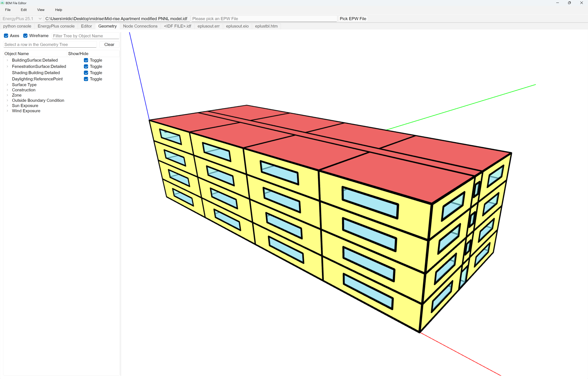Expand the BuildingSurface:Detailed tree node

tap(7, 60)
